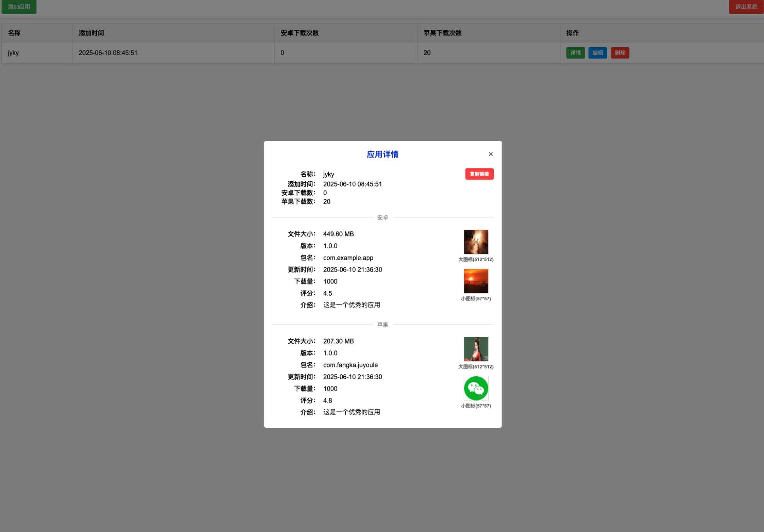This screenshot has height=532, width=764.
Task: Click the 安卓下载次数 column header
Action: 299,33
